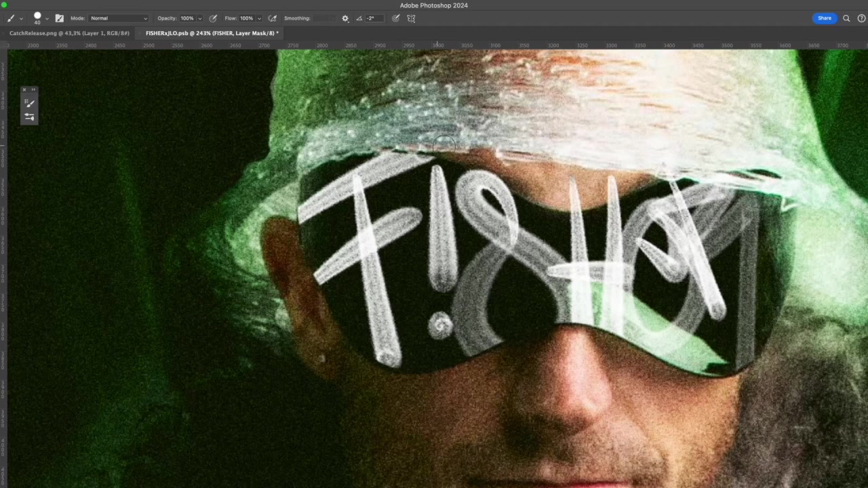
Task: Open the Brushes panel icon in floating dock
Action: coord(29,103)
